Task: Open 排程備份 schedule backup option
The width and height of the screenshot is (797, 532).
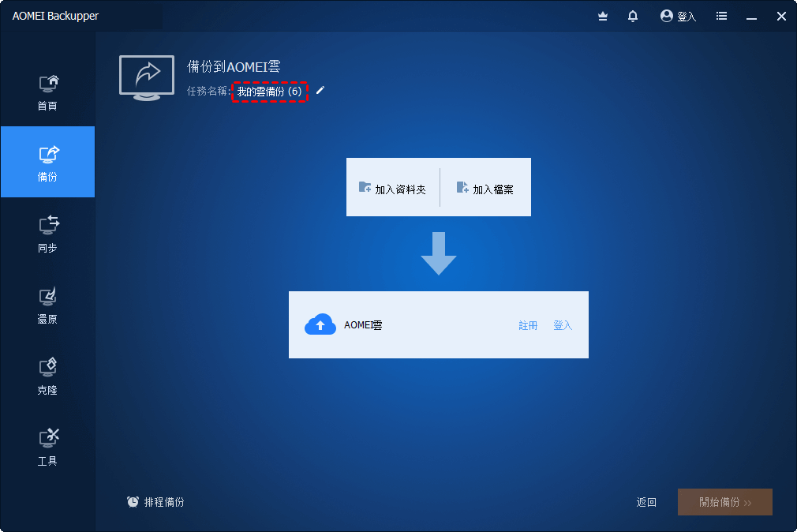Action: (155, 502)
